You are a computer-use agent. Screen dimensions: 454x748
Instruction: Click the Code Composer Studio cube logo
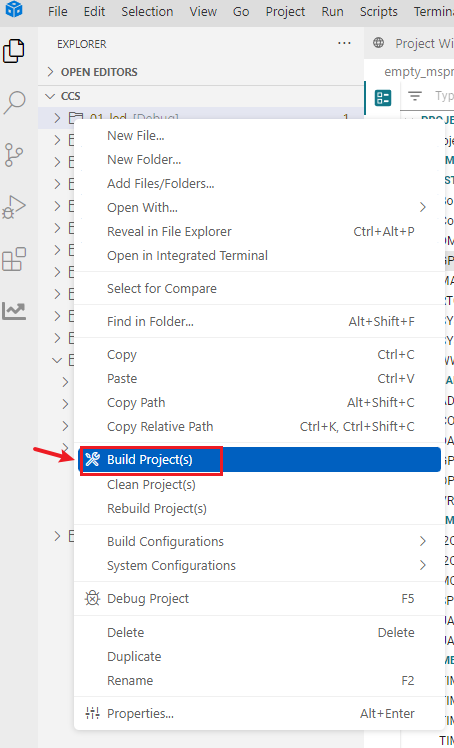[x=14, y=10]
